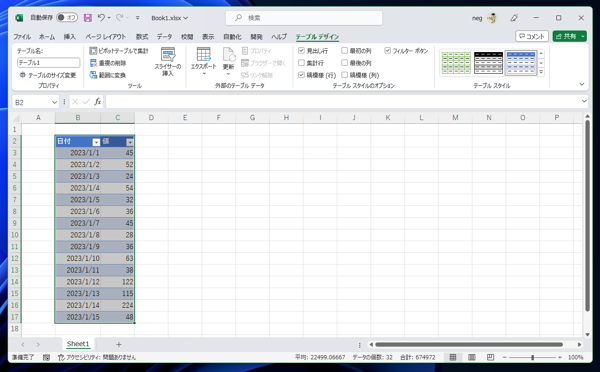
Task: Switch to the 挿入 tab
Action: (70, 37)
